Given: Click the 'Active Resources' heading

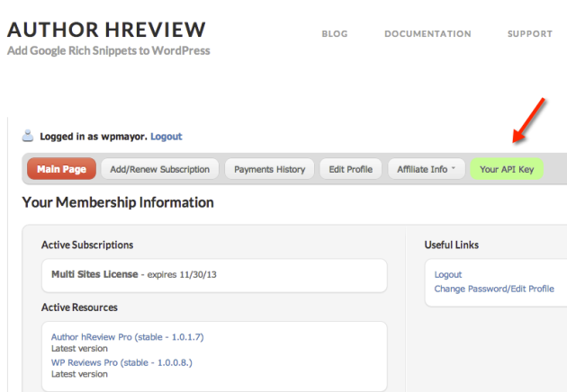Looking at the screenshot, I should coord(79,307).
